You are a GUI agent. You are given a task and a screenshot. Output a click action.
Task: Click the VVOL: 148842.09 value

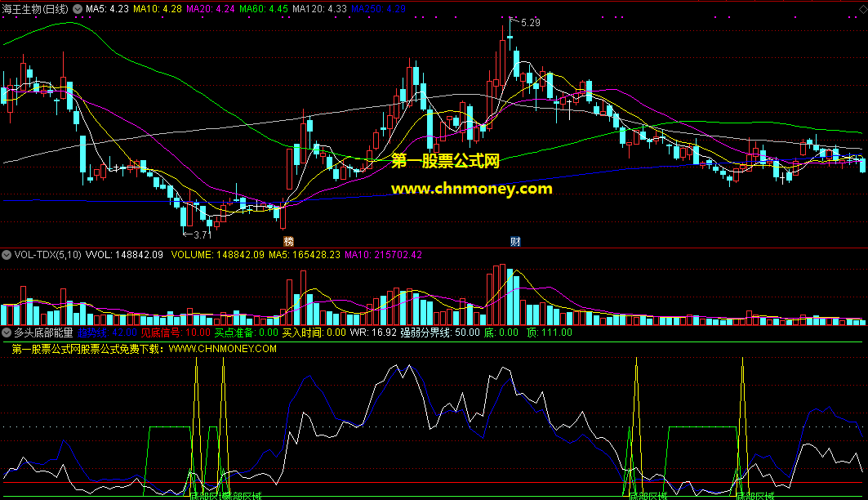[125, 255]
